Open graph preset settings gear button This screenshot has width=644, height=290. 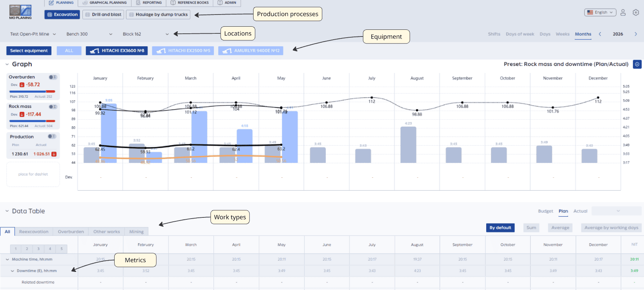click(x=637, y=64)
